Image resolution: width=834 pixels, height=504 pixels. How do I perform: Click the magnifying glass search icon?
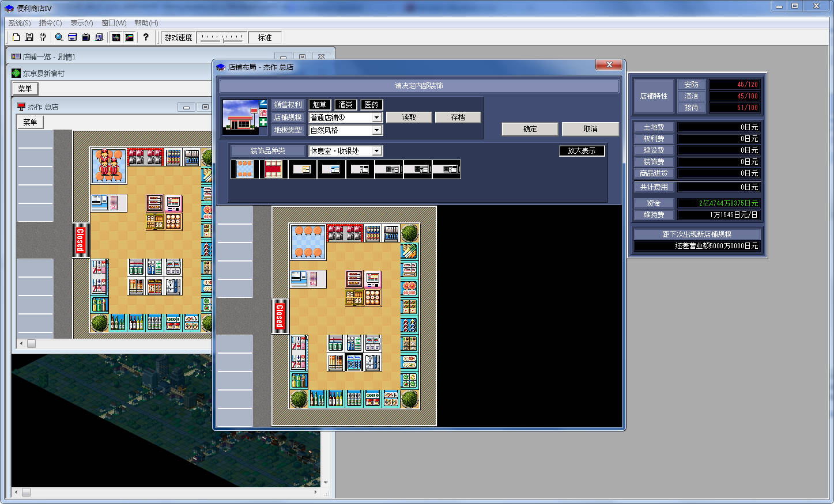[x=59, y=37]
